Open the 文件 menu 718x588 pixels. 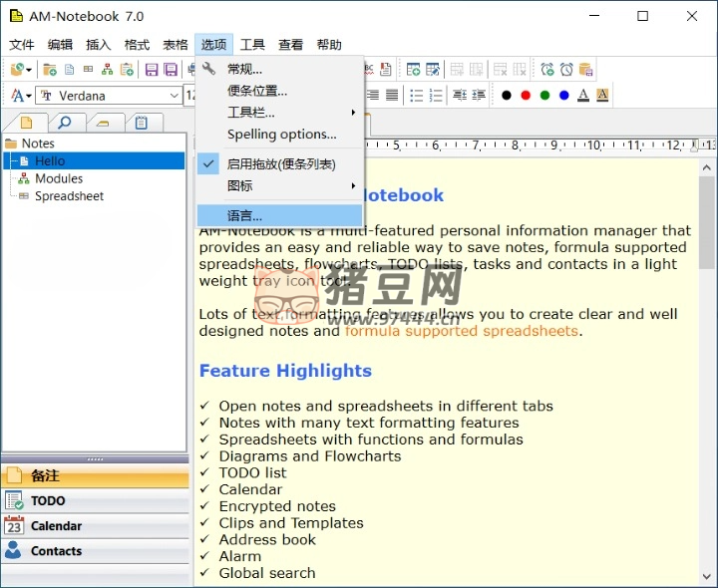click(x=22, y=45)
